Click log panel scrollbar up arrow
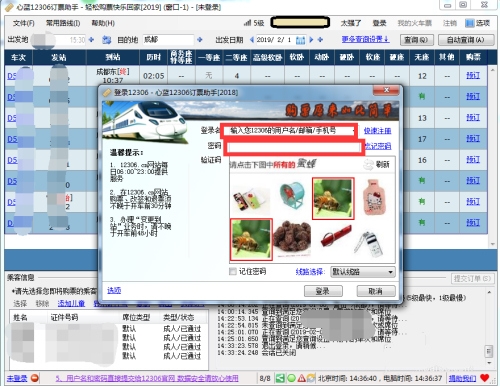The height and width of the screenshot is (386, 500). point(489,292)
